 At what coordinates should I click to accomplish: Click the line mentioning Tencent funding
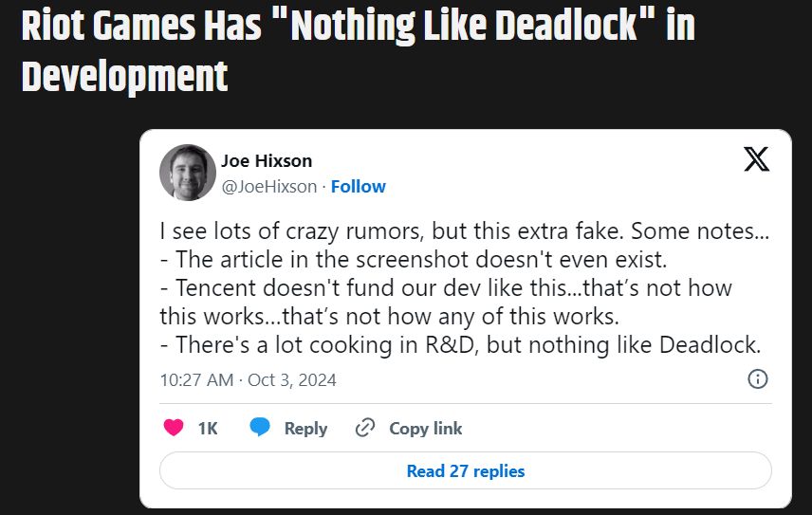pyautogui.click(x=446, y=287)
